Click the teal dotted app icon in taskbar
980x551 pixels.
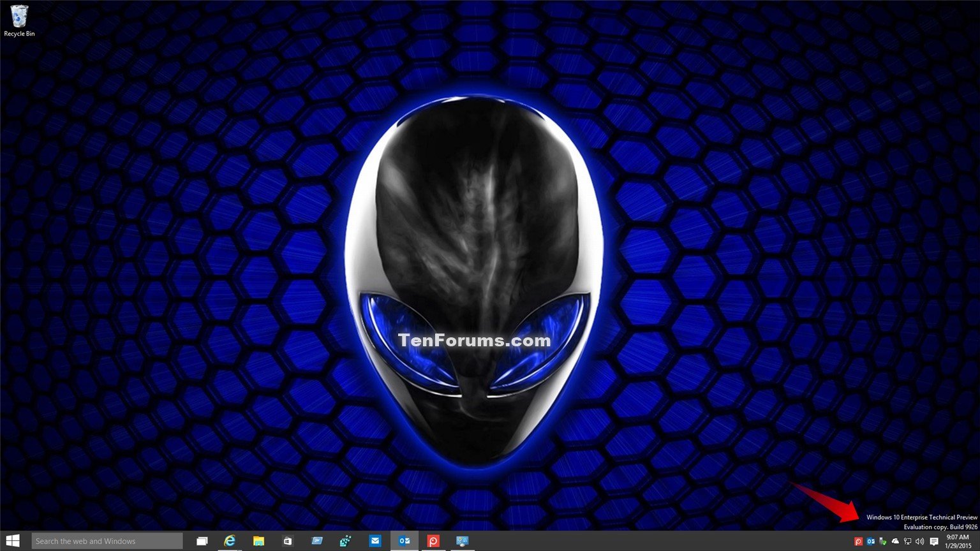[x=346, y=541]
